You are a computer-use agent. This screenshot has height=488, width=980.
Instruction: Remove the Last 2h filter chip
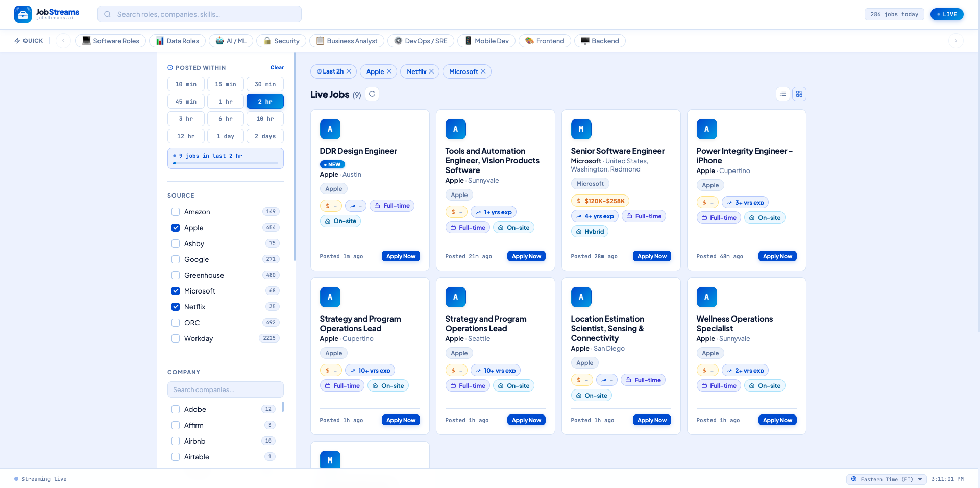(349, 71)
